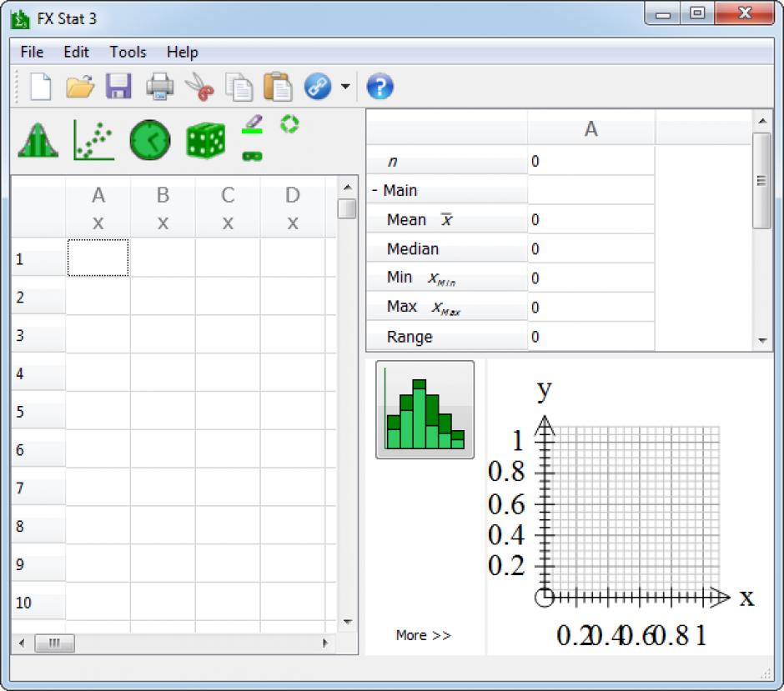Open the File menu
This screenshot has width=784, height=691.
pyautogui.click(x=32, y=52)
